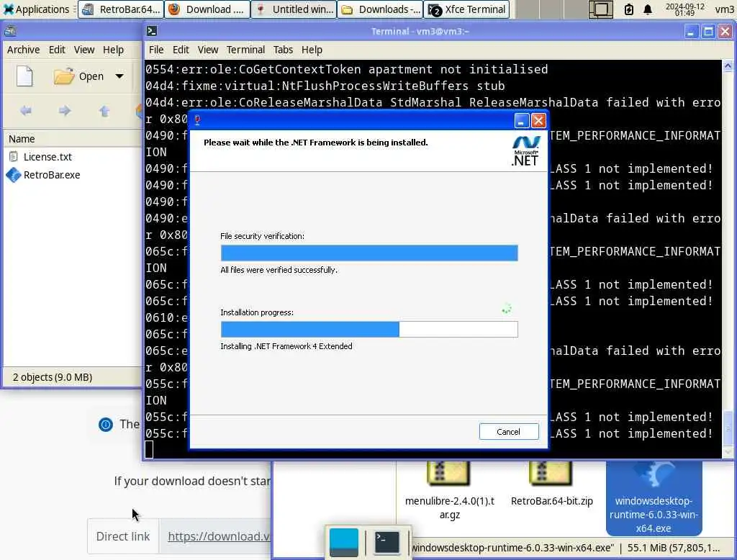Click the up arrow in archive manager
This screenshot has height=560, width=737.
coord(104,111)
